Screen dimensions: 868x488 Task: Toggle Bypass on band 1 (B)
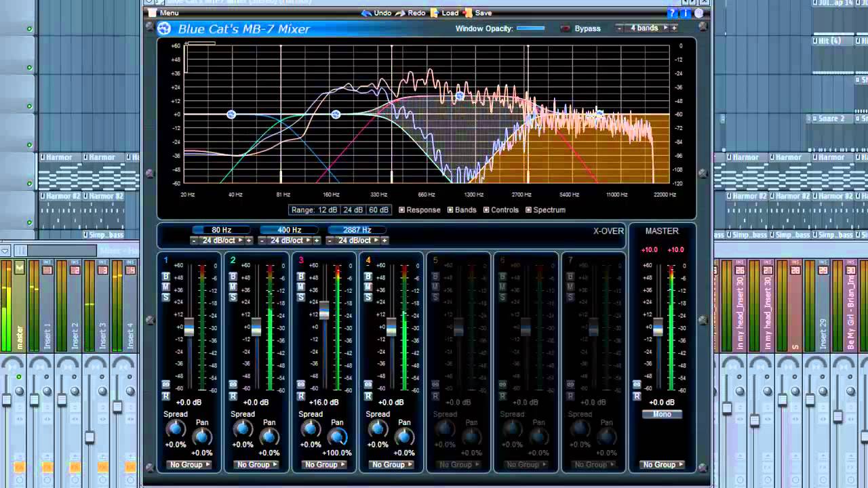166,277
